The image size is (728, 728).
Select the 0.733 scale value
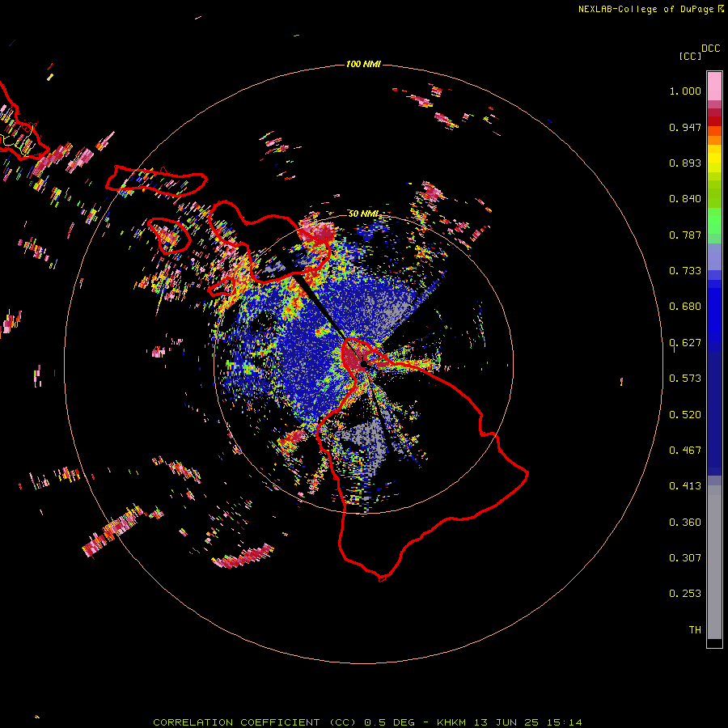[x=685, y=271]
